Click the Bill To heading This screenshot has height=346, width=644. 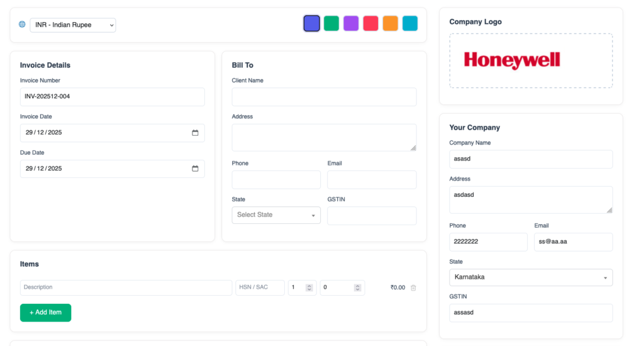[x=242, y=65]
